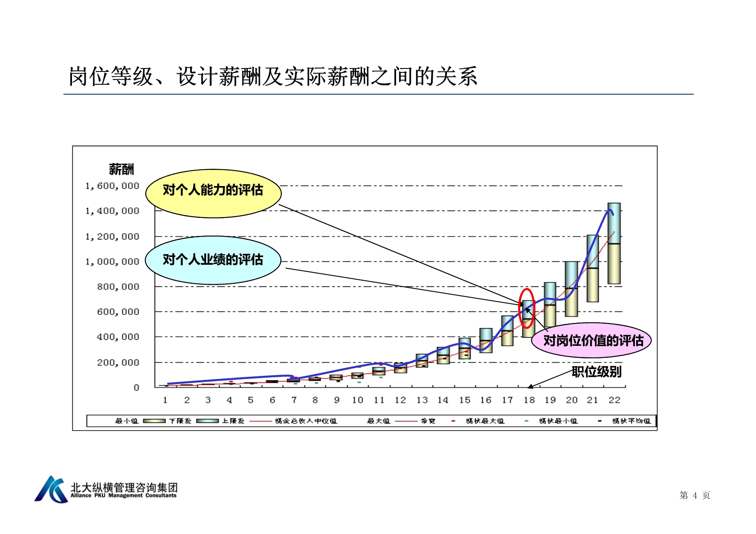Click the grade 19 stacked salary bar
The image size is (756, 534).
pyautogui.click(x=550, y=304)
